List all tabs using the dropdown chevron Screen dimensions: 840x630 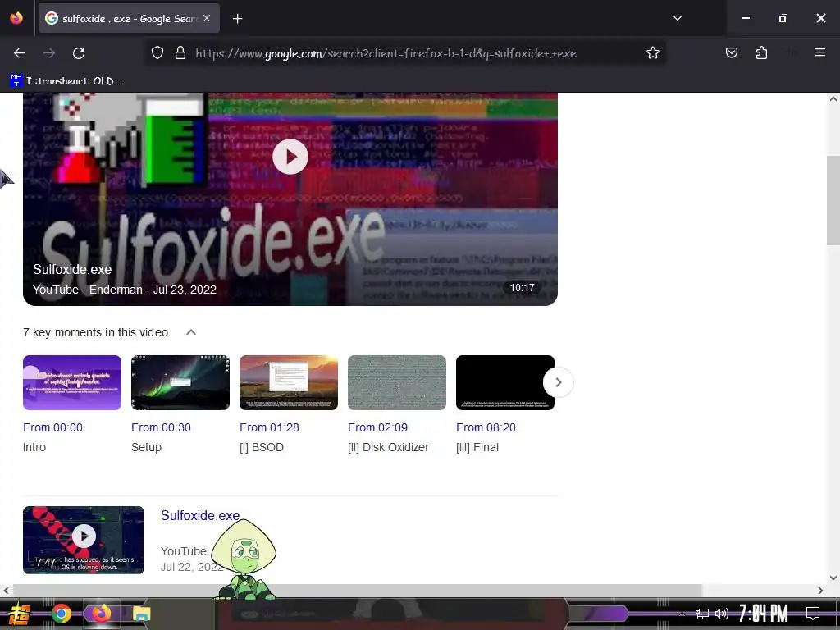coord(678,18)
